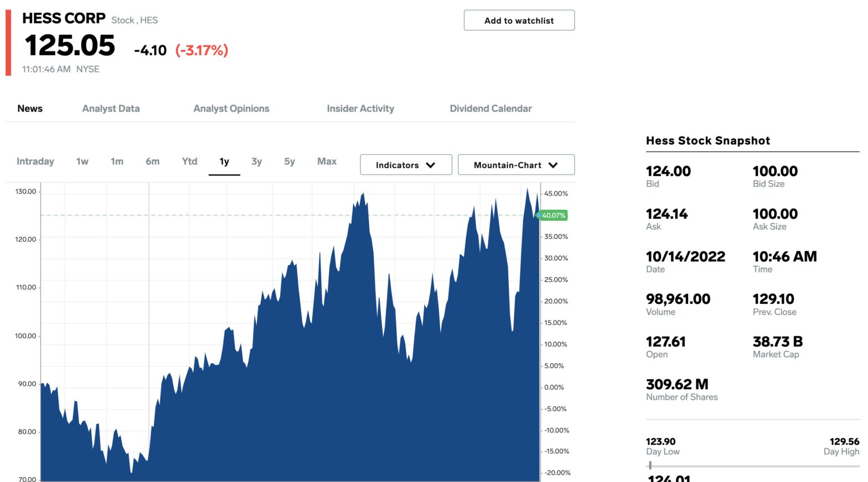
Task: Click the 130.00 price axis label
Action: pyautogui.click(x=25, y=191)
